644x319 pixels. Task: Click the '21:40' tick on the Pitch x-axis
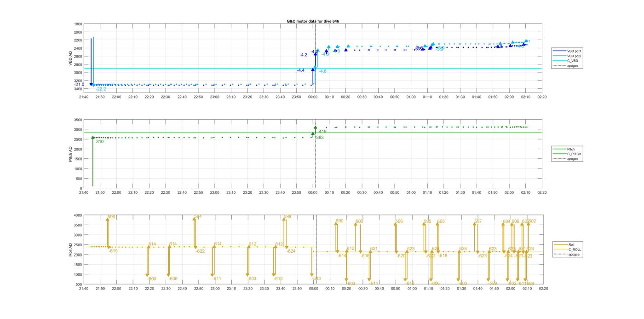click(x=83, y=192)
